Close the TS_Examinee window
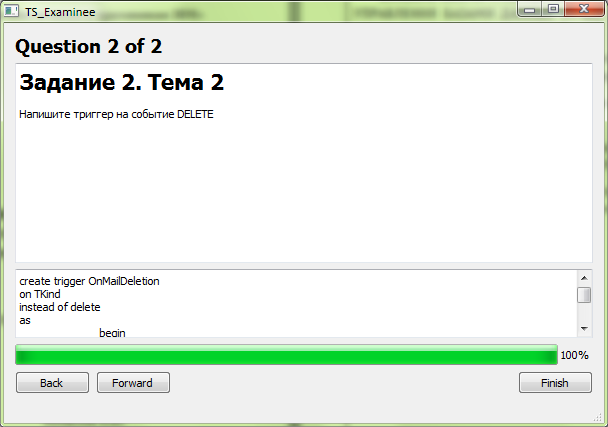The image size is (608, 427). (x=584, y=9)
